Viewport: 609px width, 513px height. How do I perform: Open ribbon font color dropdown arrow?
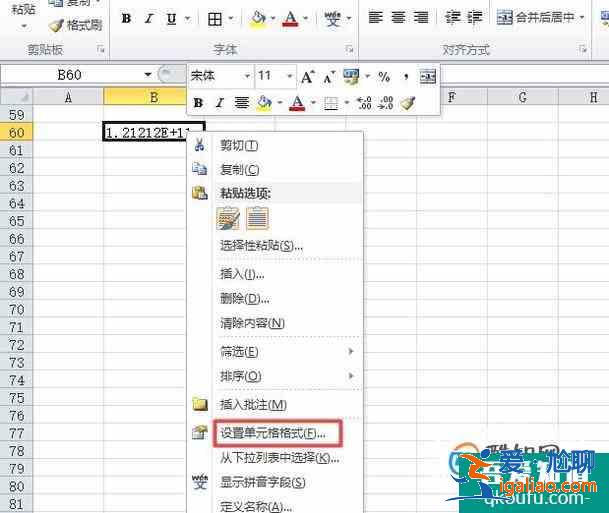[305, 18]
